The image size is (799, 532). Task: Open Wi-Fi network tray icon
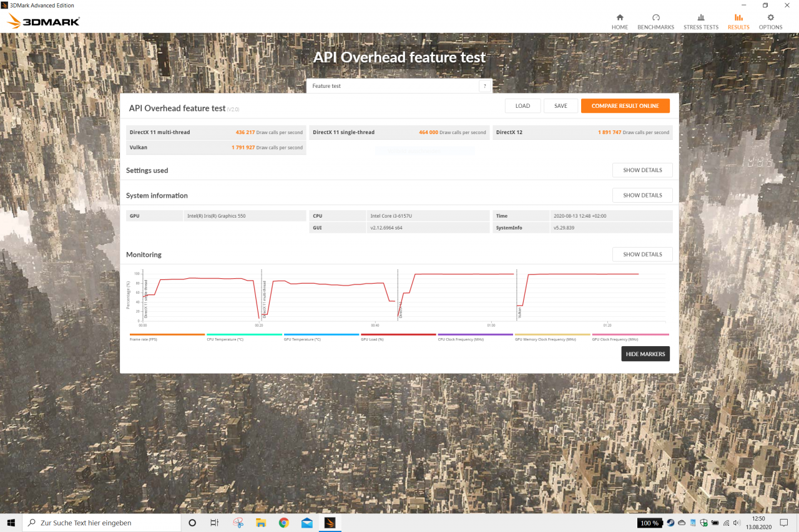726,523
